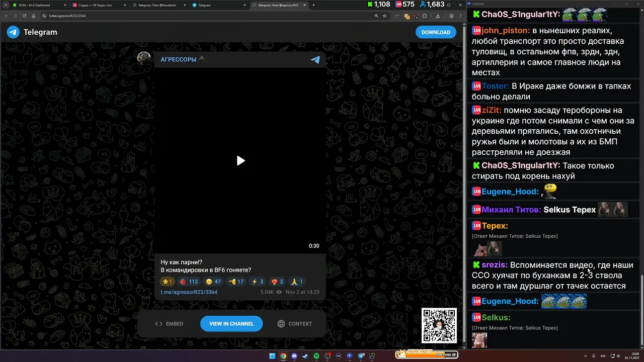Screen dimensions: 644x362
Task: Open the browser three-dot menu
Action: tap(460, 16)
